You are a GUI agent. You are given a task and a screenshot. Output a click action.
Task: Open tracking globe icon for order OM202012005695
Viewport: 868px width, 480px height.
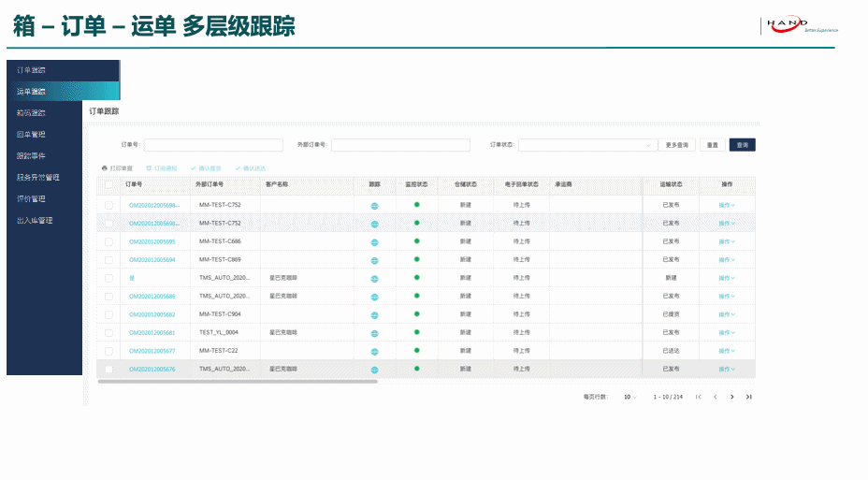[374, 242]
